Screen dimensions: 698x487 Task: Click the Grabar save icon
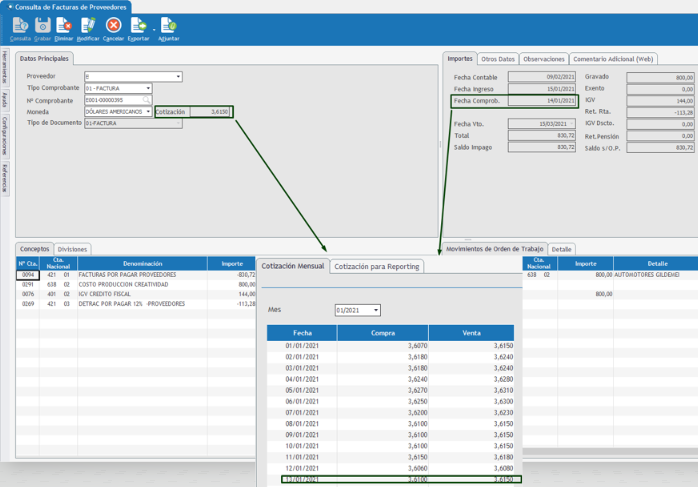click(43, 26)
